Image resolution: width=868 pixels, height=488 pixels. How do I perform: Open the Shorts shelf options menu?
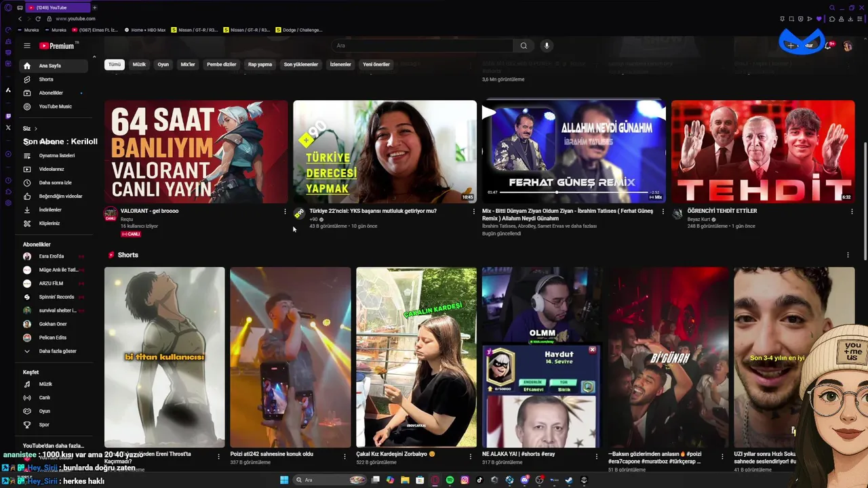tap(848, 255)
